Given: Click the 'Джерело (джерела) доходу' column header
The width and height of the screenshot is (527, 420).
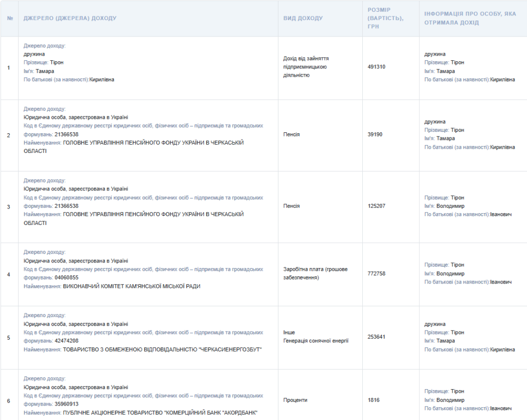Looking at the screenshot, I should [x=70, y=19].
